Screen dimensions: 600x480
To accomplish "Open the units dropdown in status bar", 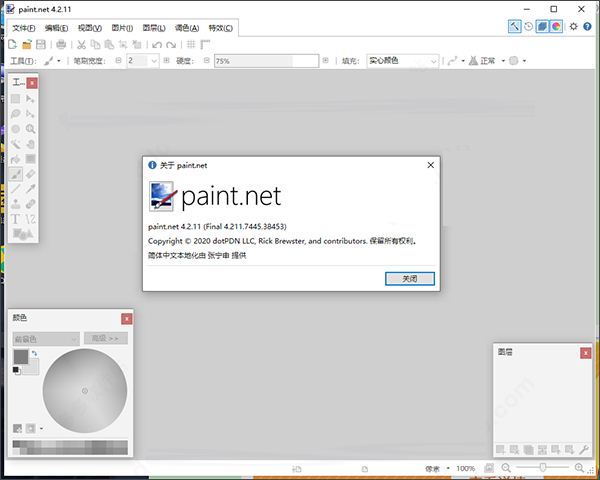I will coord(437,469).
